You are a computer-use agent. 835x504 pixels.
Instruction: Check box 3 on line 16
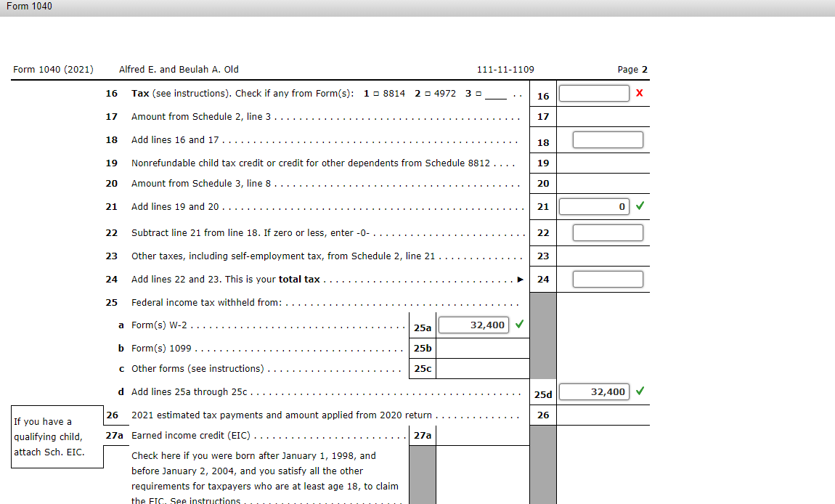tap(478, 93)
